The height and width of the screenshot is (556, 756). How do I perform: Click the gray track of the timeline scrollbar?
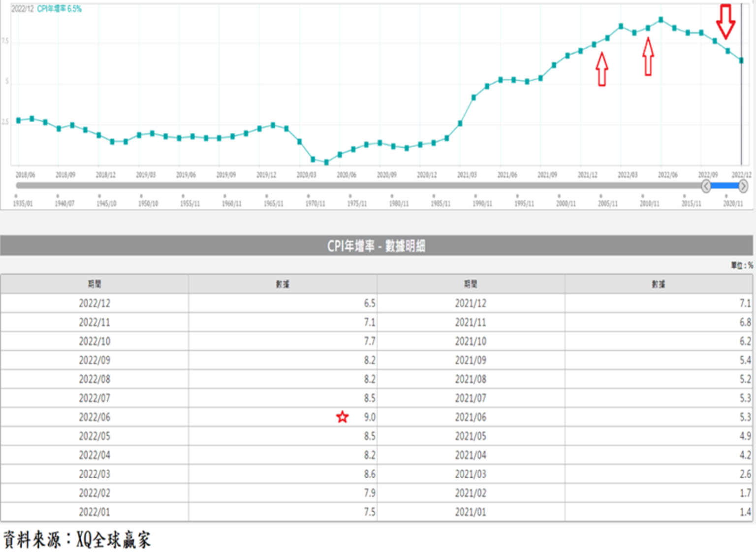click(x=345, y=186)
